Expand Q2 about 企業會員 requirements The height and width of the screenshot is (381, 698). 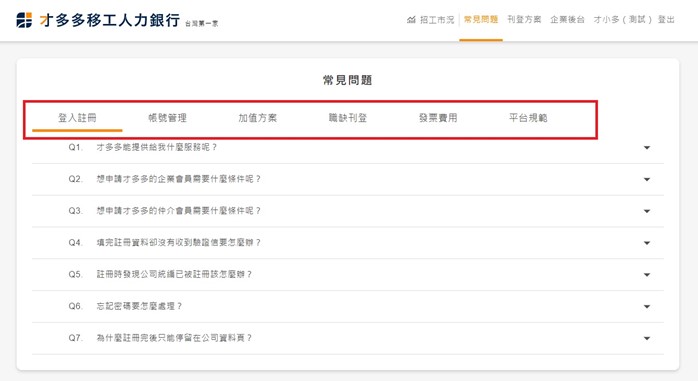pos(647,179)
